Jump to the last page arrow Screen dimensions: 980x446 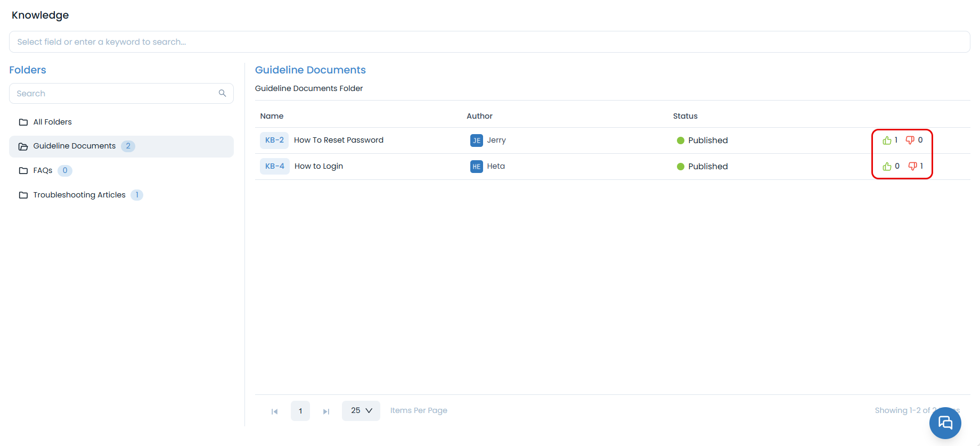tap(326, 411)
